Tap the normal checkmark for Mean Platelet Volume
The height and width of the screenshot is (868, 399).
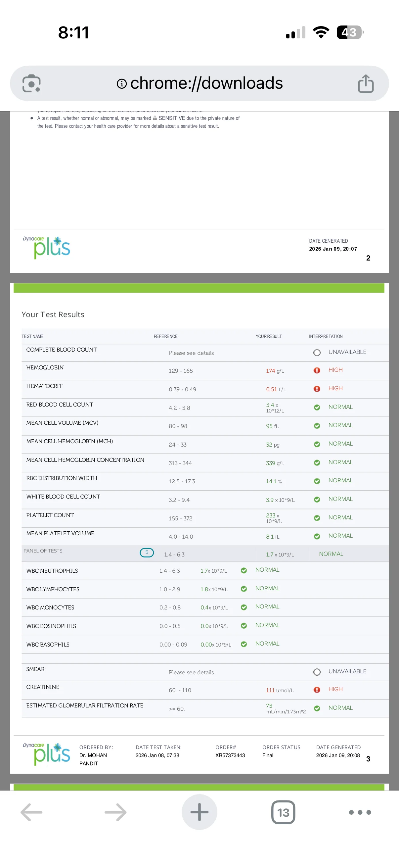[317, 536]
